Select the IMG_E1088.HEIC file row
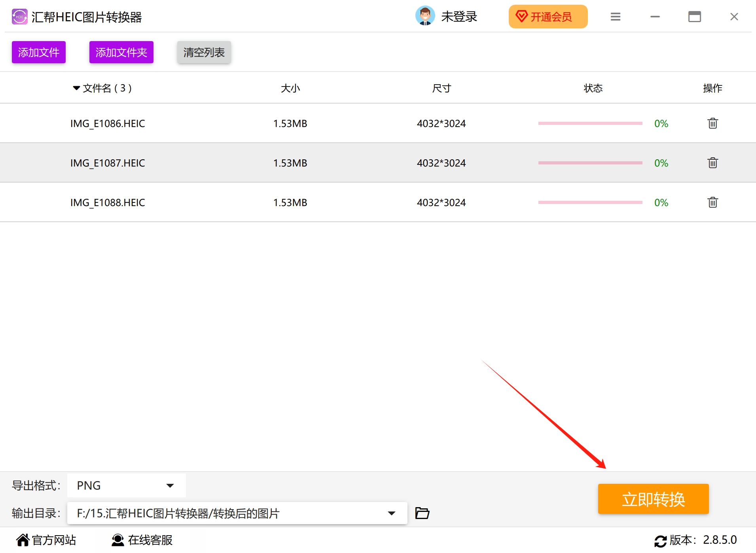Image resolution: width=756 pixels, height=553 pixels. [378, 202]
